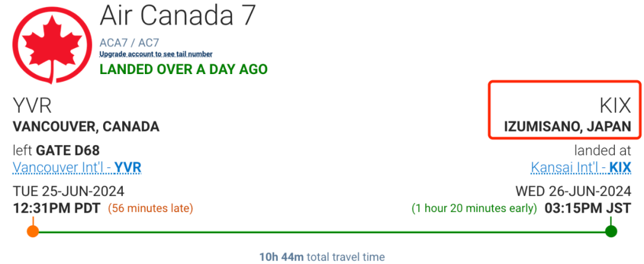Click the LANDED OVER A DAY AGO status
The image size is (644, 264).
[184, 69]
